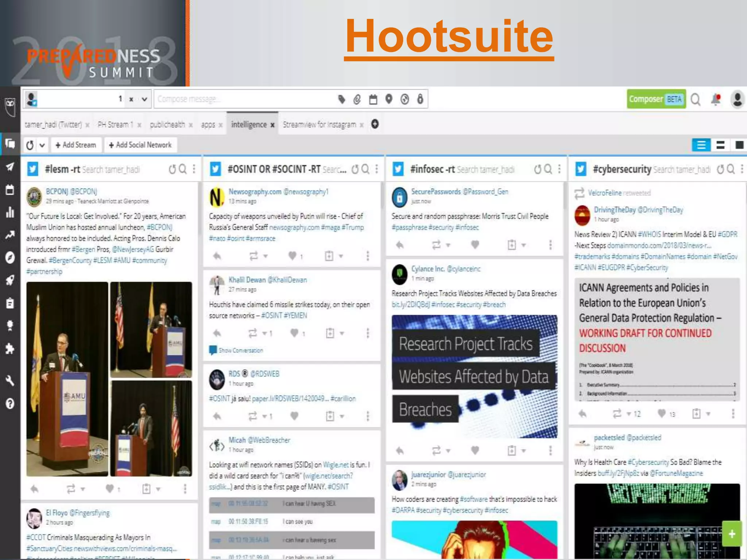This screenshot has width=747, height=560.
Task: Click the Add Stream button
Action: (x=76, y=145)
